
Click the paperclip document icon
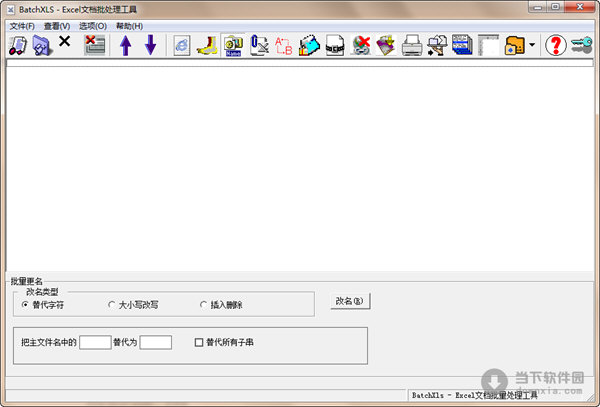(x=259, y=46)
